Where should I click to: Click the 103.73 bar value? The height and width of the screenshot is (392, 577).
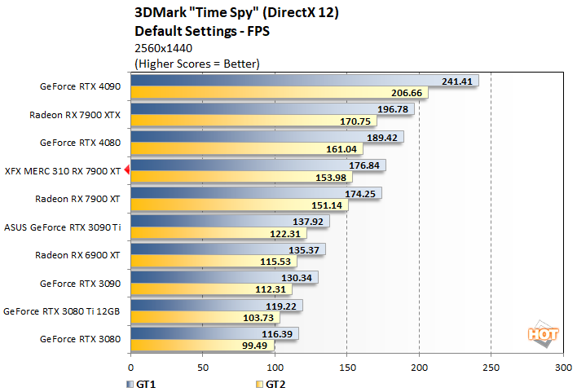coord(258,318)
